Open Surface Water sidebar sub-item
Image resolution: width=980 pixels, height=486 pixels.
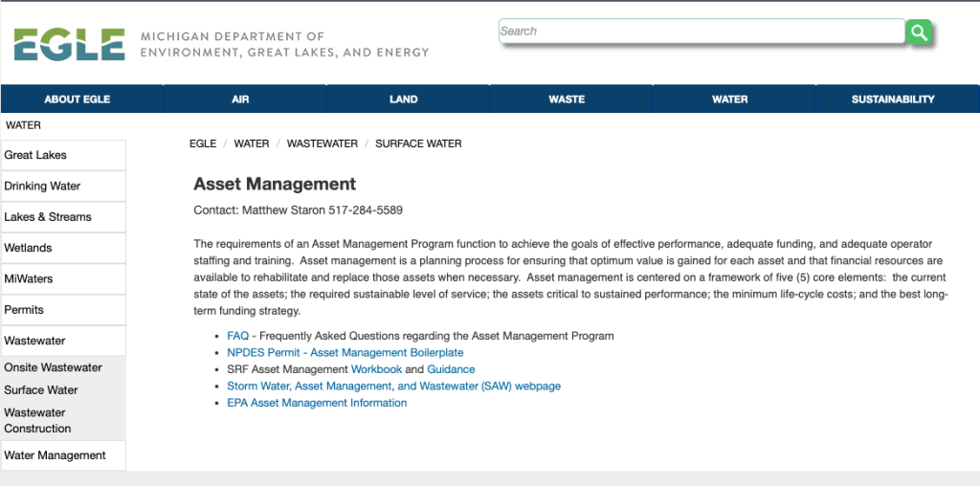(41, 389)
